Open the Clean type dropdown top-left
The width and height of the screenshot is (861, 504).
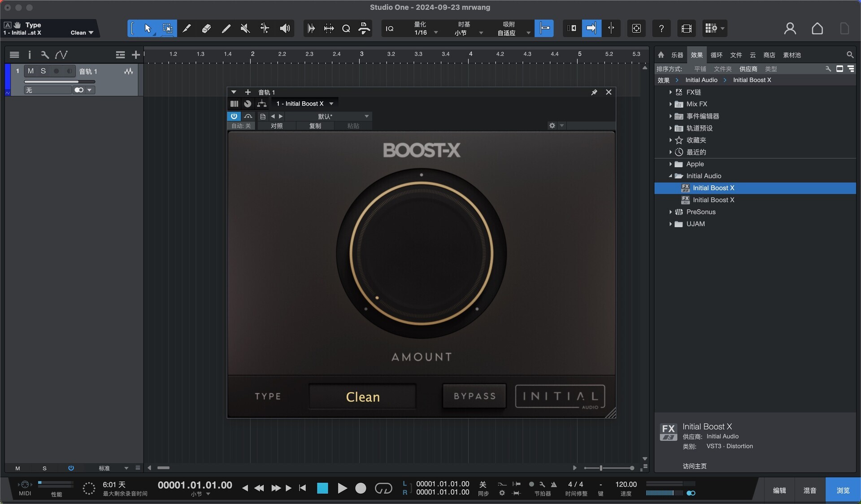point(82,33)
